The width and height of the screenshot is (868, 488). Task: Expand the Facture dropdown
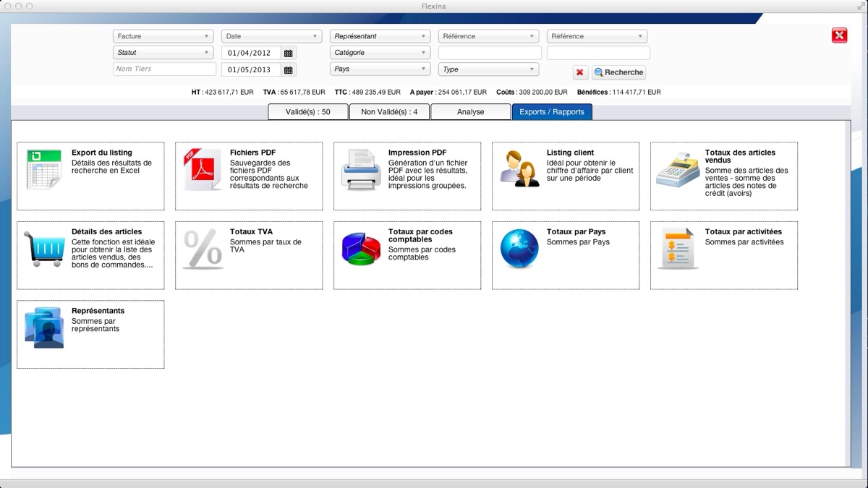[163, 36]
